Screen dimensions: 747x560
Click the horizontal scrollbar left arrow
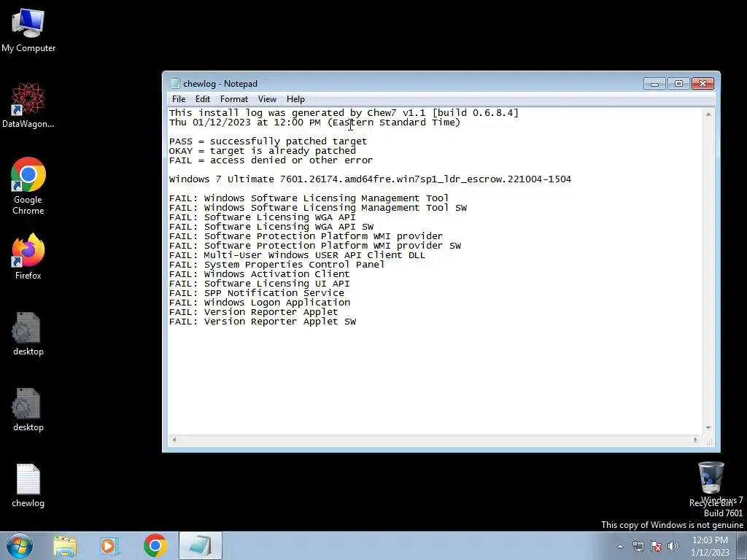tap(174, 440)
